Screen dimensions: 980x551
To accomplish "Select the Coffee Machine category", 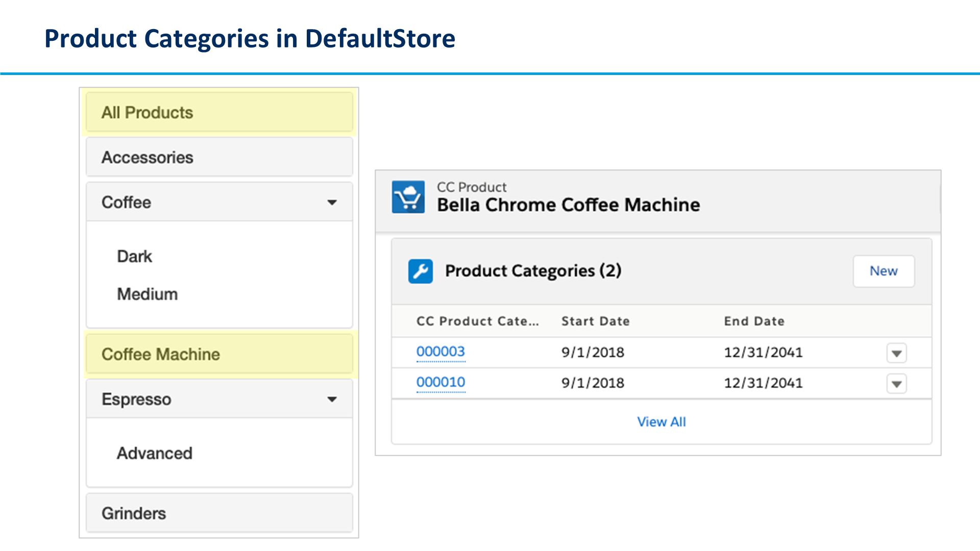I will point(219,354).
